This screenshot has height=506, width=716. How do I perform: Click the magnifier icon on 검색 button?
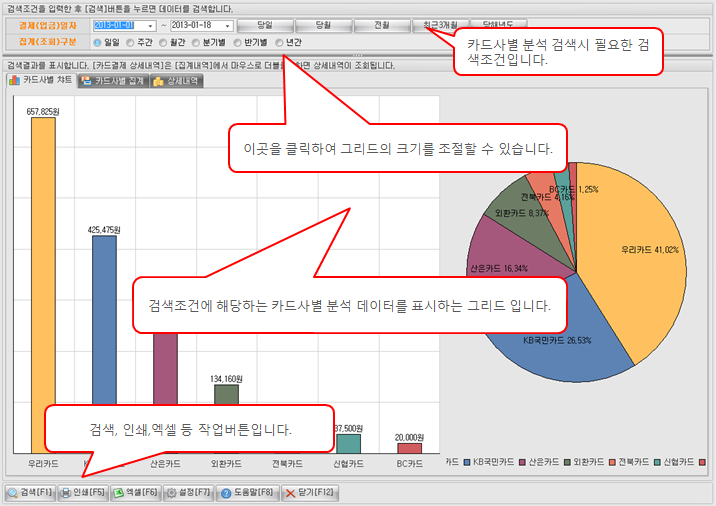pyautogui.click(x=13, y=493)
